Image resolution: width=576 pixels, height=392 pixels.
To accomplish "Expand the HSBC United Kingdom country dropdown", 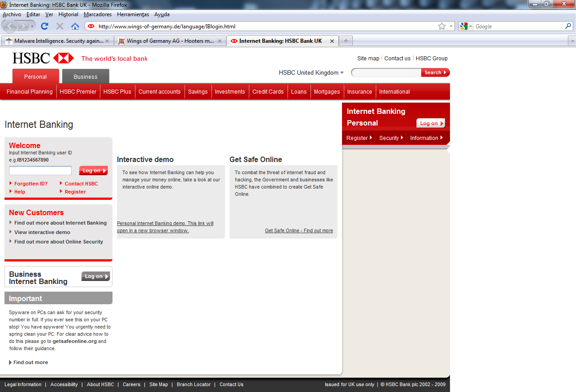I will (x=311, y=72).
